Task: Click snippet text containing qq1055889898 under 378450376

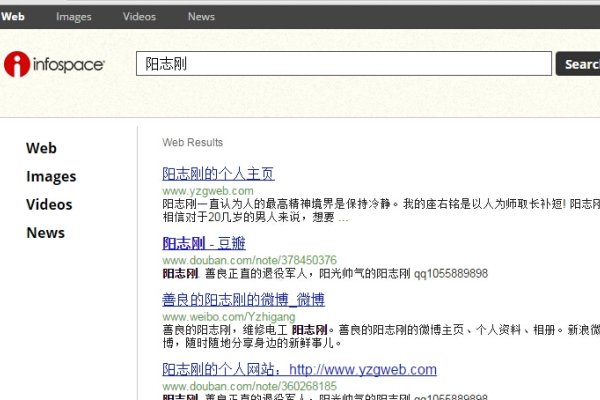Action: coord(325,274)
